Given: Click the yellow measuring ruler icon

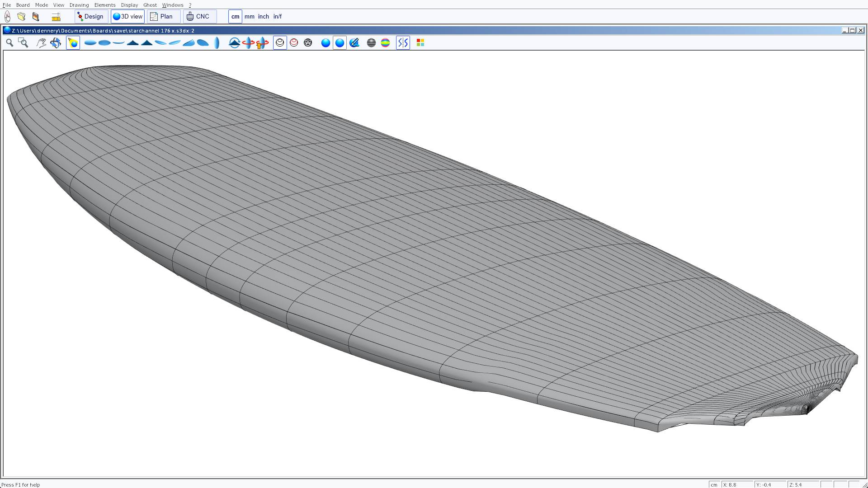Looking at the screenshot, I should point(56,17).
